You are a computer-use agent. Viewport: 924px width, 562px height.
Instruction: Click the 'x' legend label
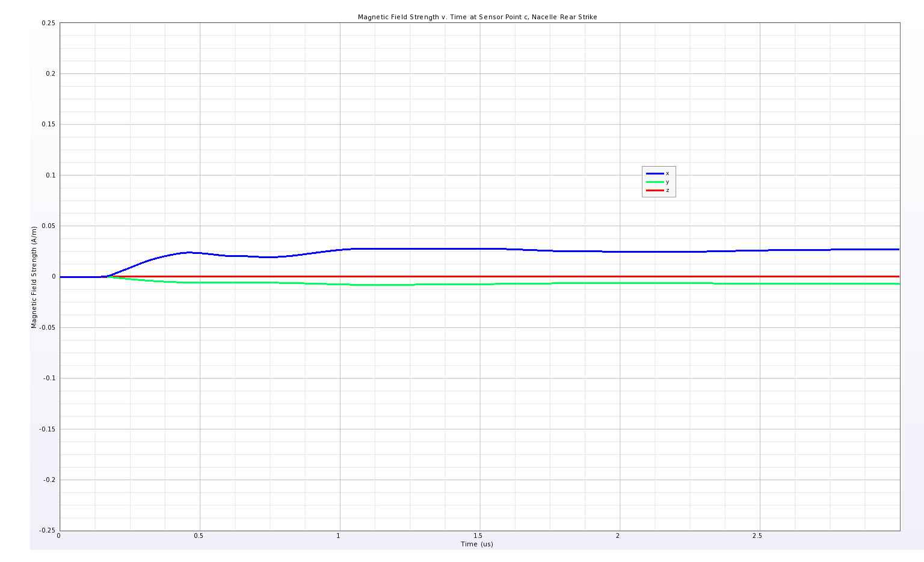tap(667, 173)
